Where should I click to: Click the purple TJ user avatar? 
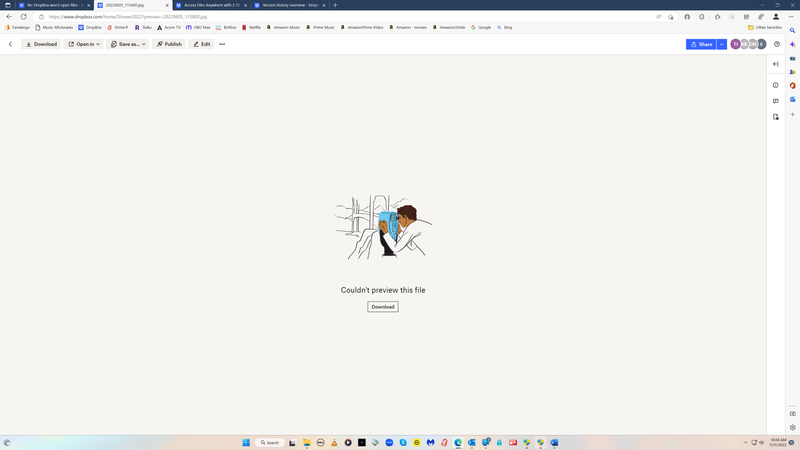(735, 44)
